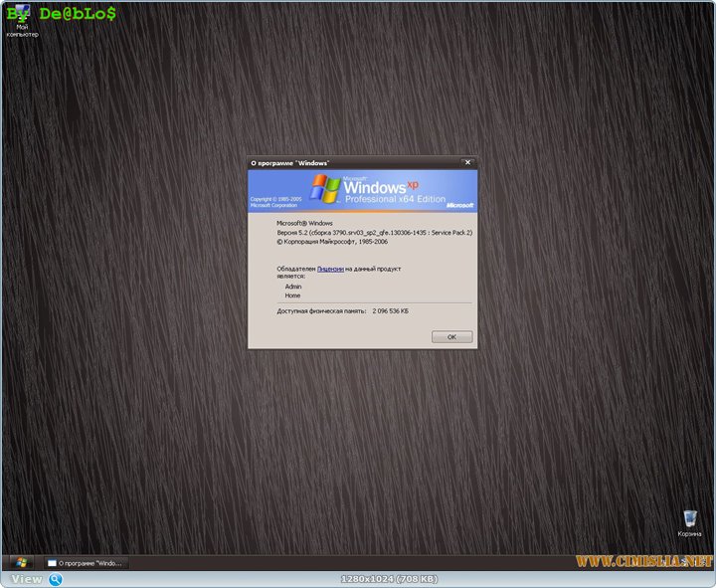Open the My Computer desktop icon

[x=22, y=21]
